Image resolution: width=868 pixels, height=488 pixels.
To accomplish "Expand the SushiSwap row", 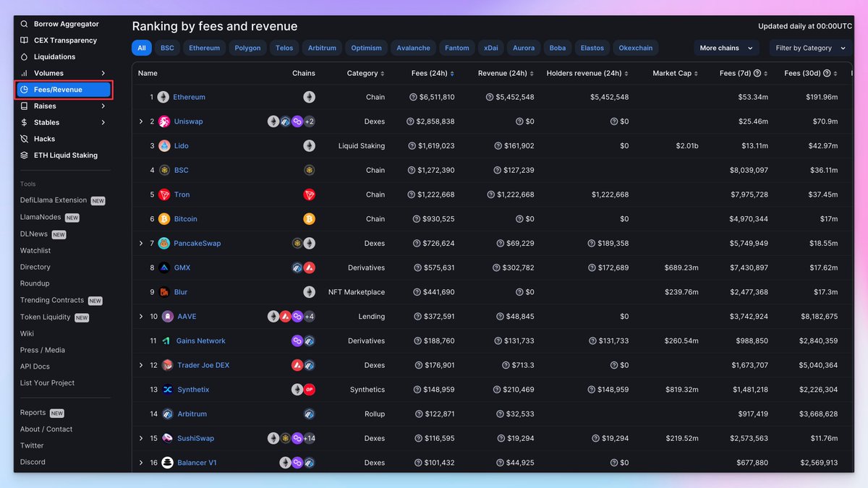I will pyautogui.click(x=141, y=438).
